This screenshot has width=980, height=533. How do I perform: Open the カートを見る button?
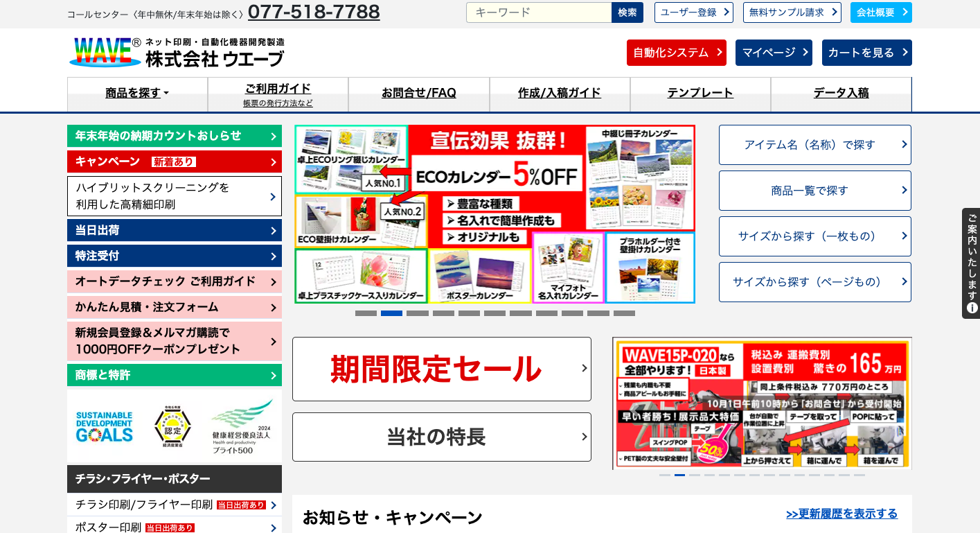pos(866,53)
